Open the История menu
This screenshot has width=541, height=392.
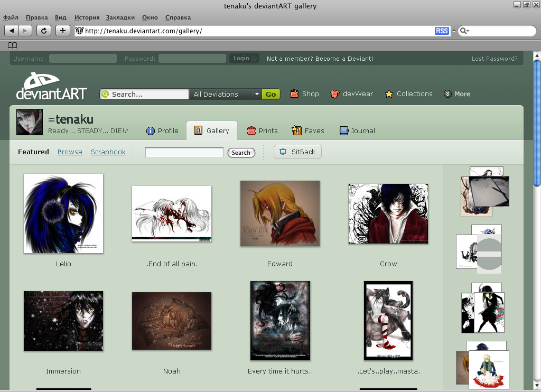point(87,17)
